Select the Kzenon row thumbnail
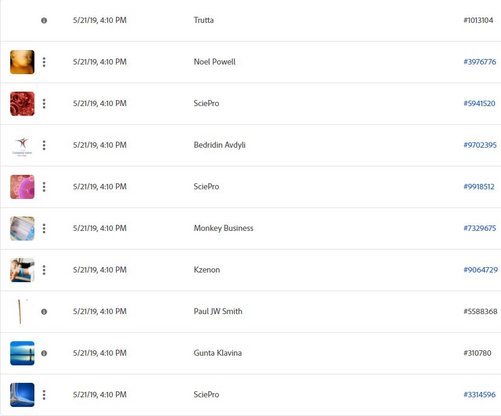Image resolution: width=501 pixels, height=416 pixels. (22, 270)
